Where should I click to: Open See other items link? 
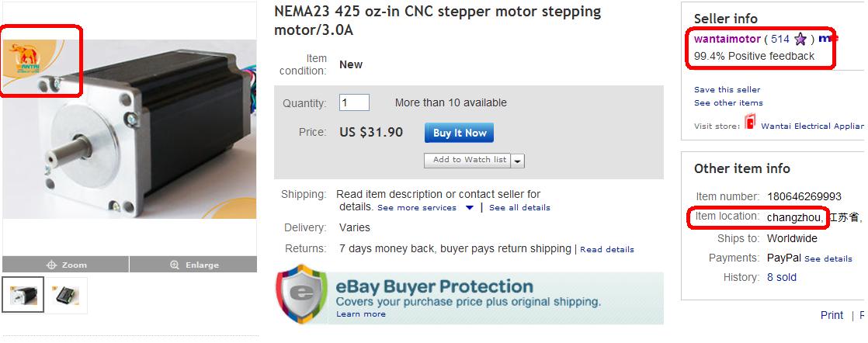[728, 102]
